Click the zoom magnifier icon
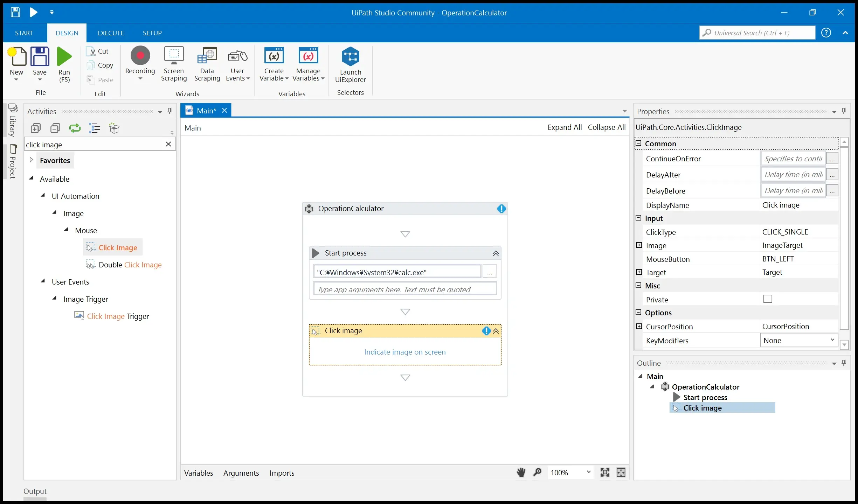858x504 pixels. (x=537, y=472)
